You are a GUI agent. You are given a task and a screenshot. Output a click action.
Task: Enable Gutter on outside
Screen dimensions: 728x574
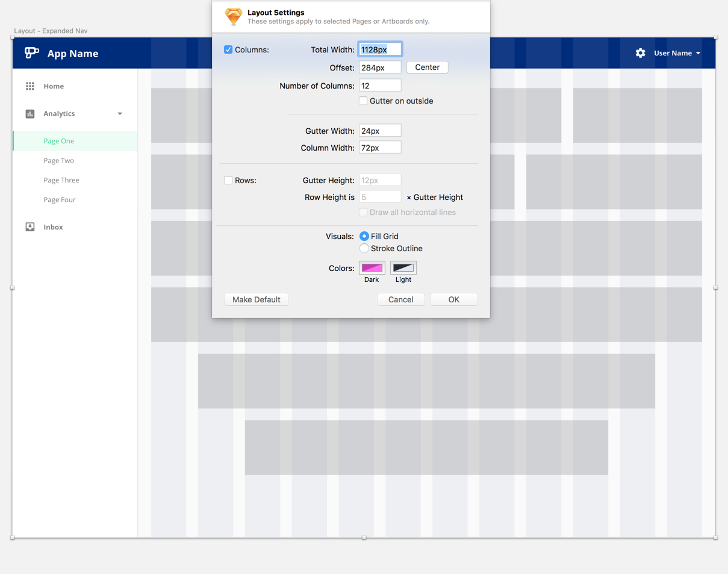(363, 101)
